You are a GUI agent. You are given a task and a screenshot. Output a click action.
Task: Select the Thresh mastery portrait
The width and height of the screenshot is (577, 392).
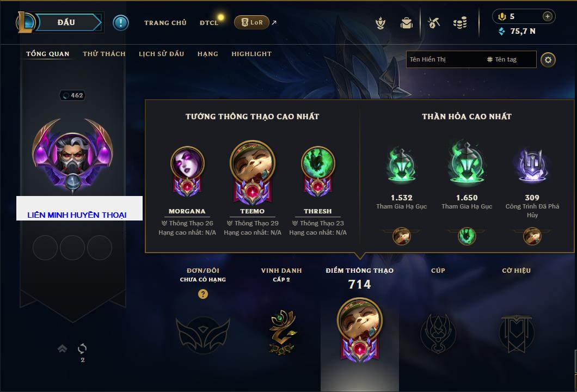click(318, 171)
